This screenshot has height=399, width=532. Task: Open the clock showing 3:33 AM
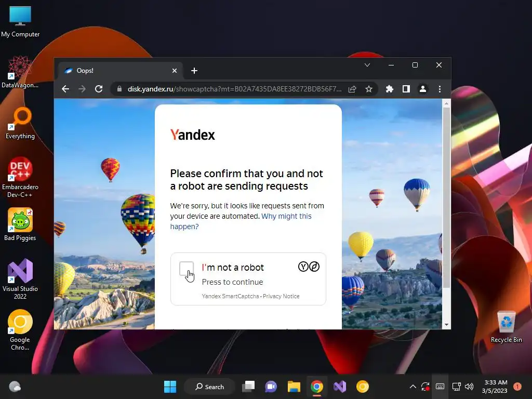[495, 387]
